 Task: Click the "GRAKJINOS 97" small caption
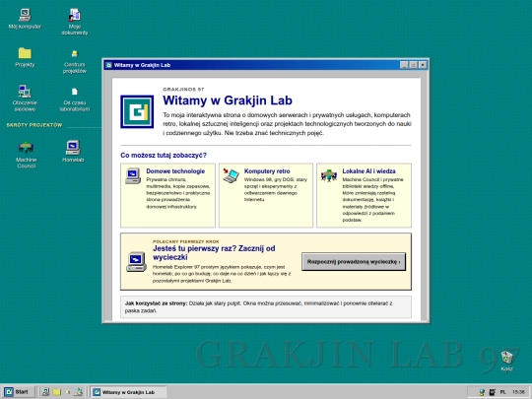[183, 90]
